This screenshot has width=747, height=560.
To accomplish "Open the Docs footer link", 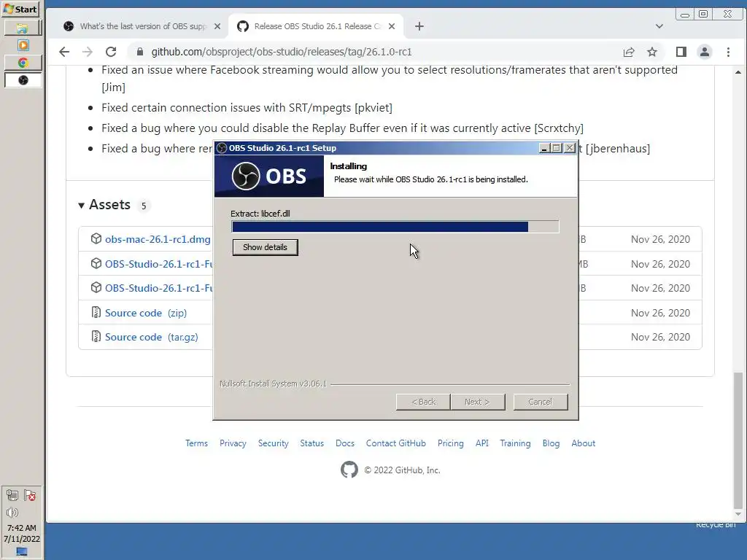I will point(345,443).
